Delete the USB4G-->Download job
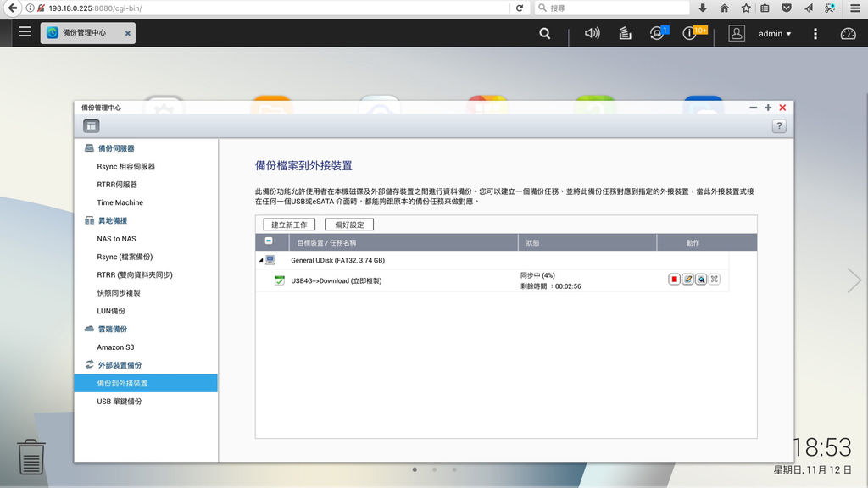Screen dimensions: 868x488 tap(714, 280)
